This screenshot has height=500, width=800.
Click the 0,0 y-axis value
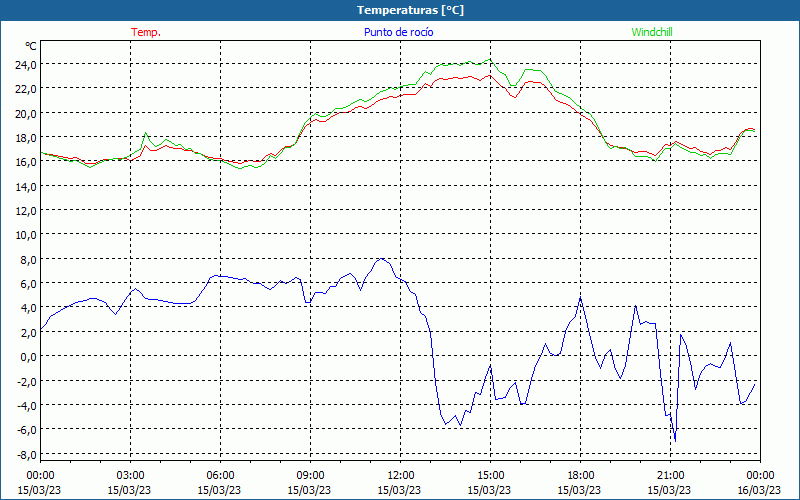28,357
